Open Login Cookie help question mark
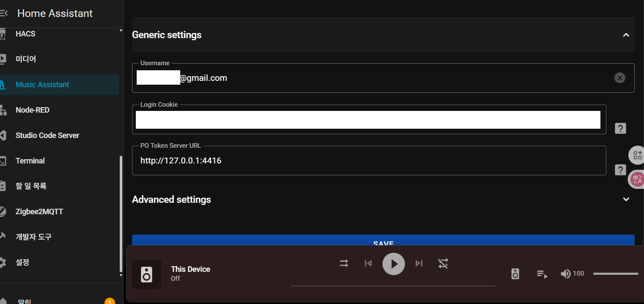Viewport: 644px width, 304px height. [x=620, y=128]
